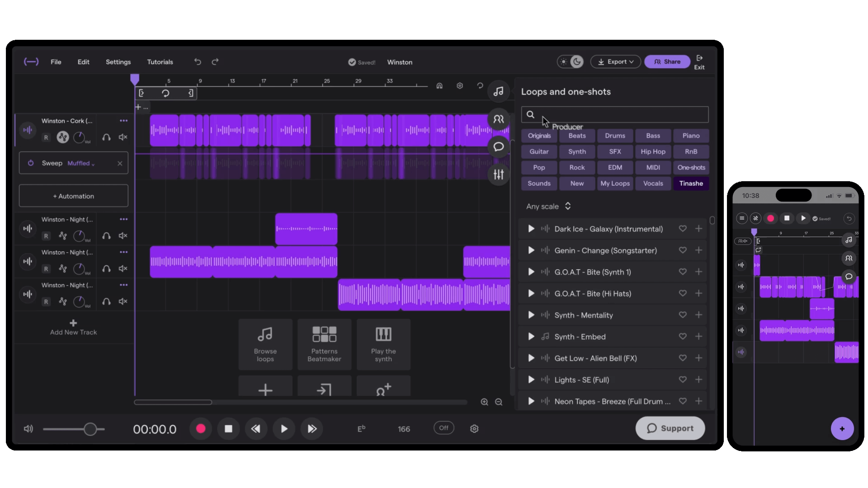Favorite the Synth - Mentality loop
This screenshot has width=868, height=488.
(683, 315)
